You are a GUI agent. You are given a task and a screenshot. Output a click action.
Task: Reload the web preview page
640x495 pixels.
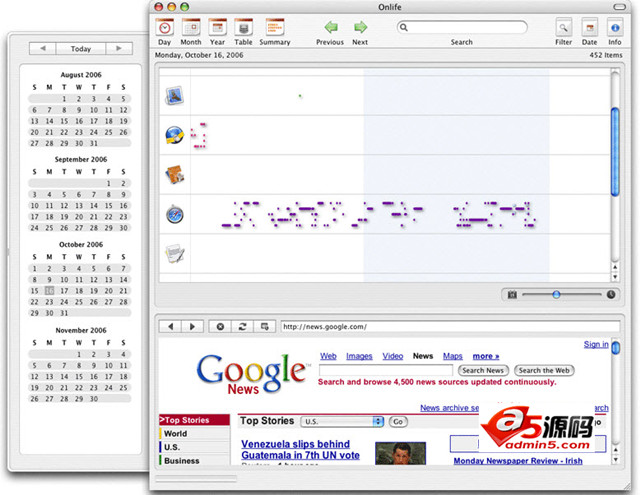pyautogui.click(x=242, y=326)
